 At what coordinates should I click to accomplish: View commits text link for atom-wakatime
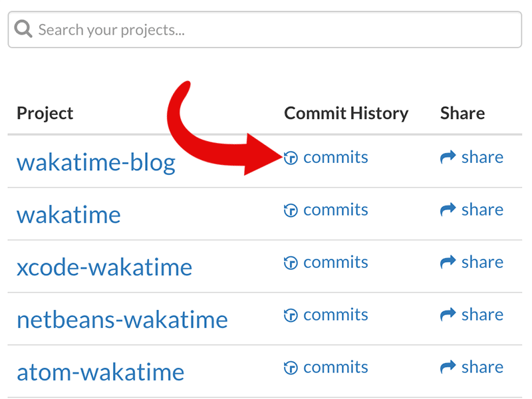pos(336,368)
